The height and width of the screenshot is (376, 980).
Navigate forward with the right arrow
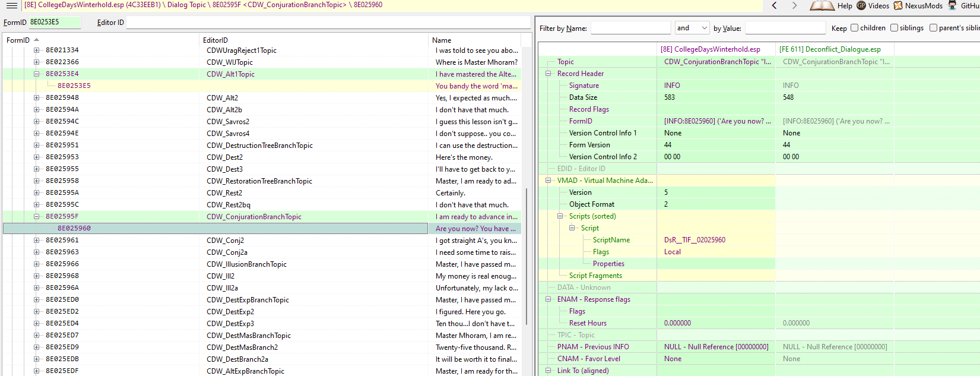(x=794, y=5)
